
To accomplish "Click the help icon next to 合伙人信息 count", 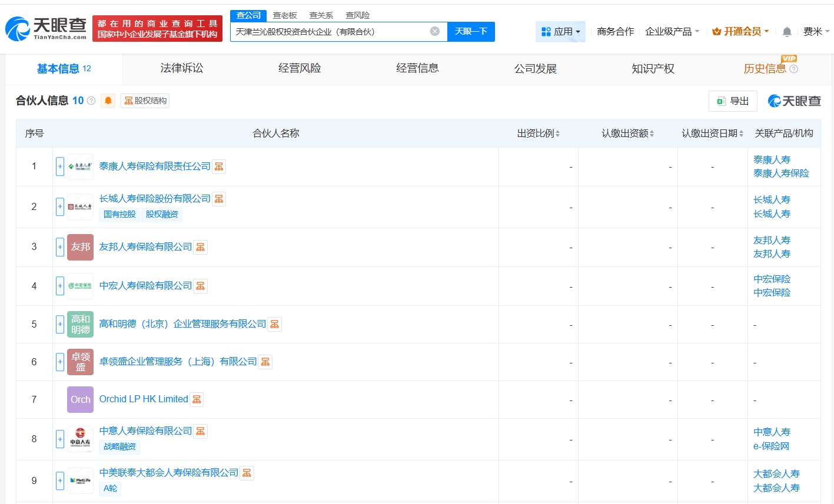I will [x=91, y=101].
